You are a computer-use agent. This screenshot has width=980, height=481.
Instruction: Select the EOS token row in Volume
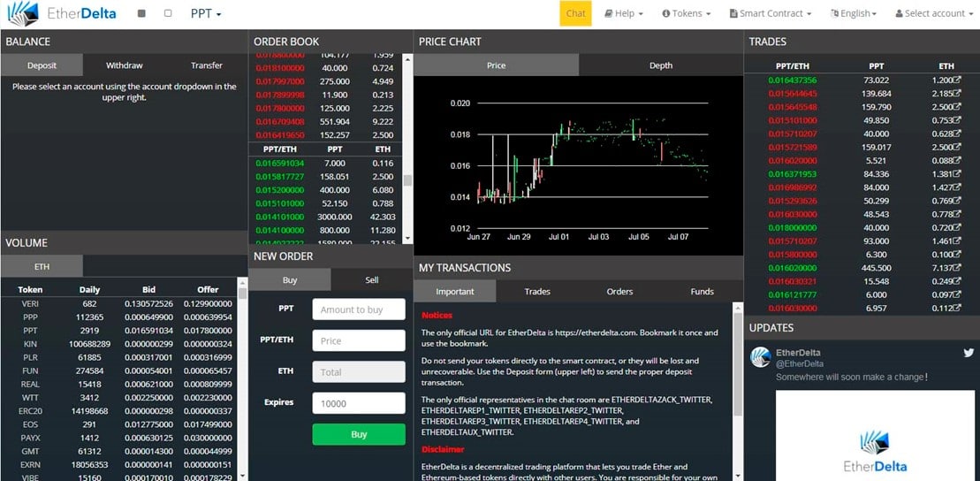[x=118, y=424]
